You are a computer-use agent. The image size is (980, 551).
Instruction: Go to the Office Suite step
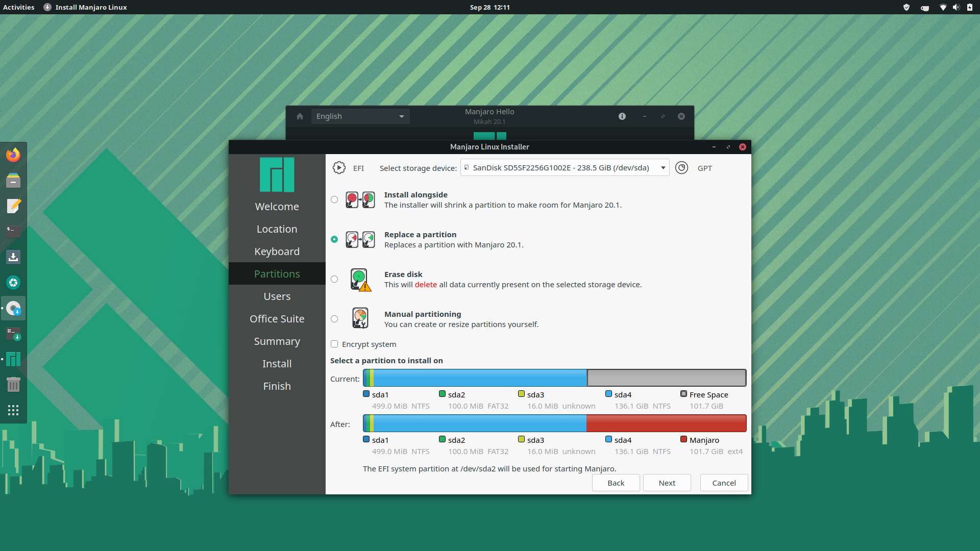(277, 319)
